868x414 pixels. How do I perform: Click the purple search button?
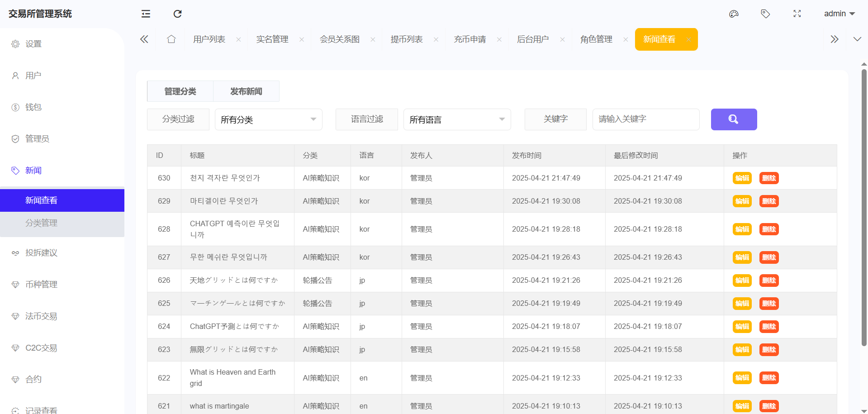[734, 119]
